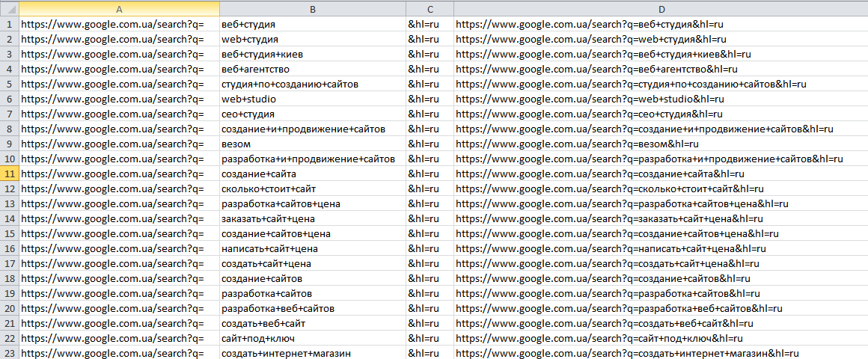Click cell with web+studio
The height and width of the screenshot is (359, 868).
click(313, 99)
